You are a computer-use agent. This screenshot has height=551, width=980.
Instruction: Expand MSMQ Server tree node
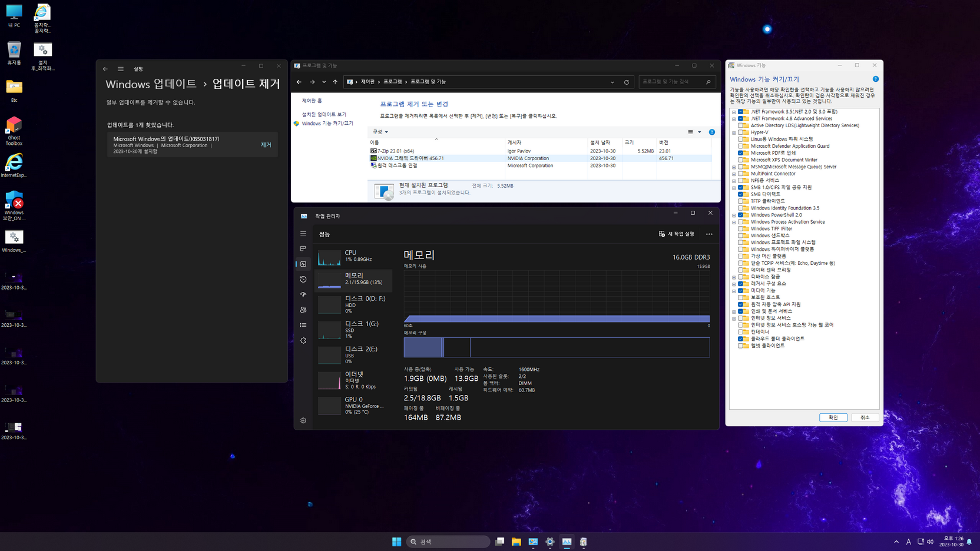coord(734,167)
